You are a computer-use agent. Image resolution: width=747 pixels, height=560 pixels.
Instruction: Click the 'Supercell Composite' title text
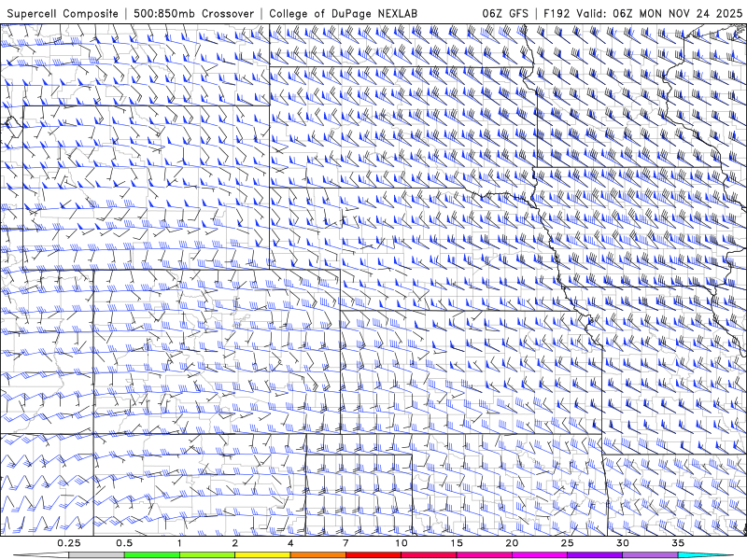(63, 13)
